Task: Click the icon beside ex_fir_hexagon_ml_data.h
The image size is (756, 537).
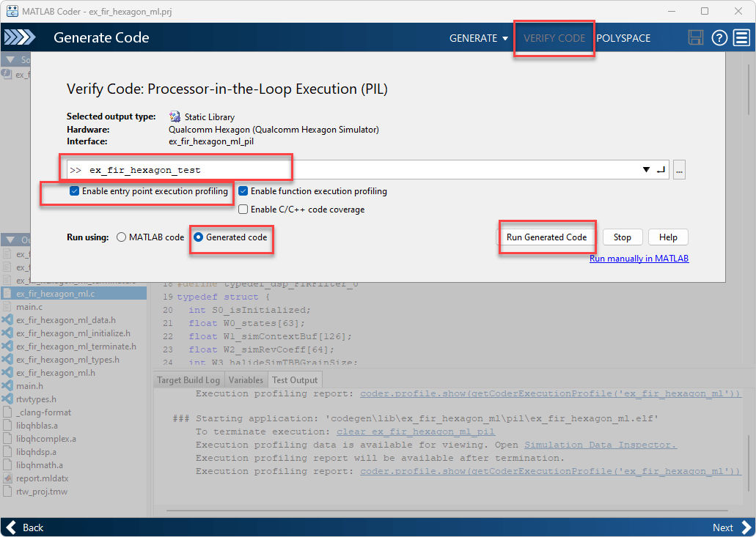Action: coord(7,320)
